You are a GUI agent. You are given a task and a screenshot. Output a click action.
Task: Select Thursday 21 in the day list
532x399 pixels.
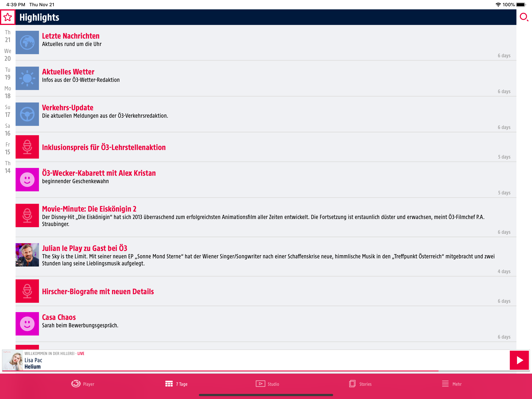click(8, 36)
